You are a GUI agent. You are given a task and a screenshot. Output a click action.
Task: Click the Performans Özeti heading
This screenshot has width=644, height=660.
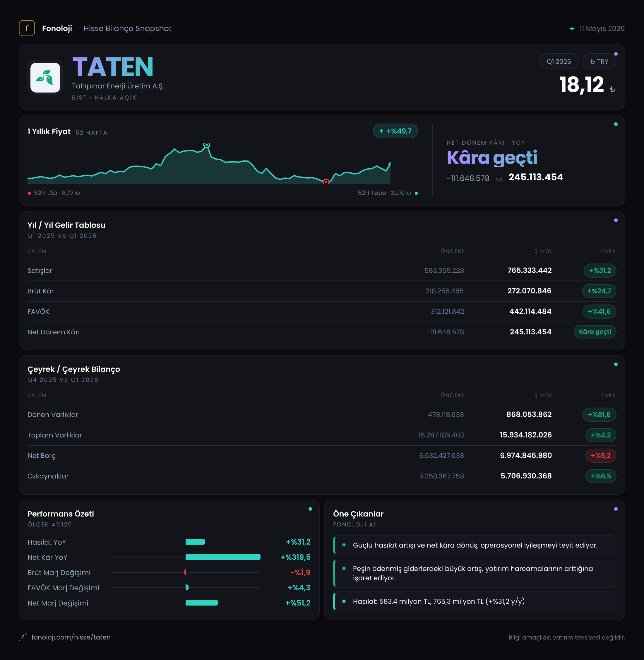pyautogui.click(x=61, y=514)
